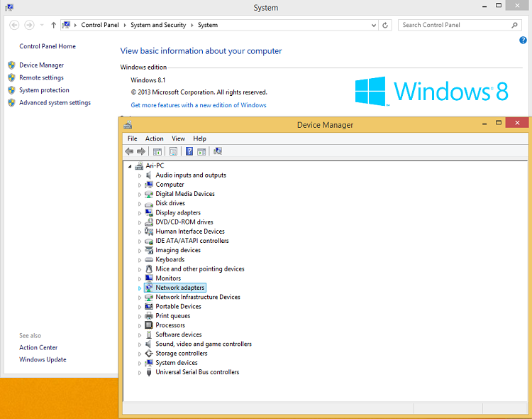Maximize the Device Manager window
The image size is (532, 419).
[499, 123]
